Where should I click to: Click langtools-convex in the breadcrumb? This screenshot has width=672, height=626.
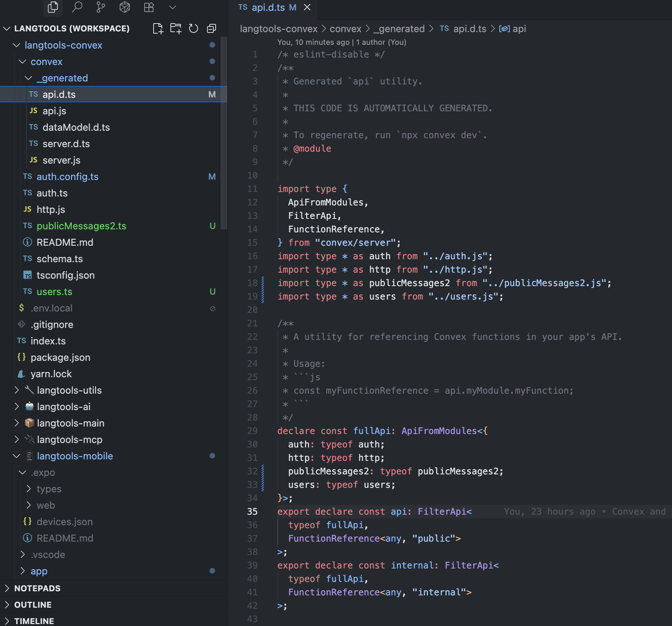278,29
